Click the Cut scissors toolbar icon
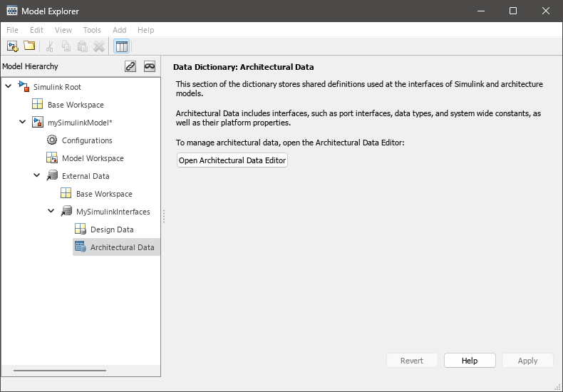 (50, 46)
